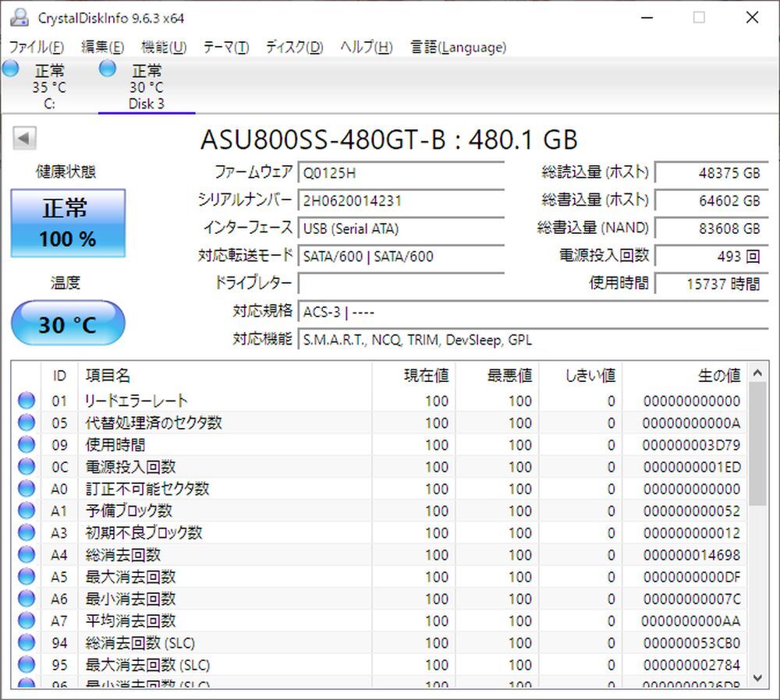The height and width of the screenshot is (700, 780).
Task: Click the row name 予備ブロック数
Action: [129, 511]
